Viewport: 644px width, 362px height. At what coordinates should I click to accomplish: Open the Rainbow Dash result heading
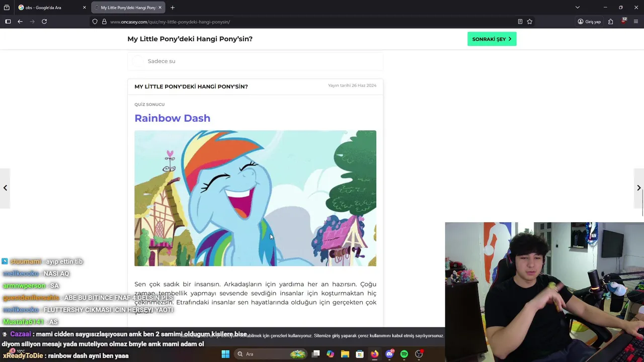coord(172,118)
